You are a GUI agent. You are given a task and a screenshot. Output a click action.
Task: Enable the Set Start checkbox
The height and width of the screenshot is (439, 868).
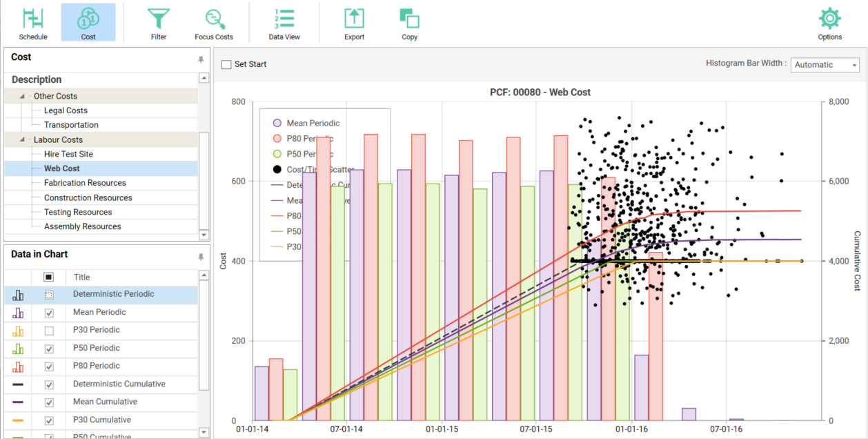[226, 64]
